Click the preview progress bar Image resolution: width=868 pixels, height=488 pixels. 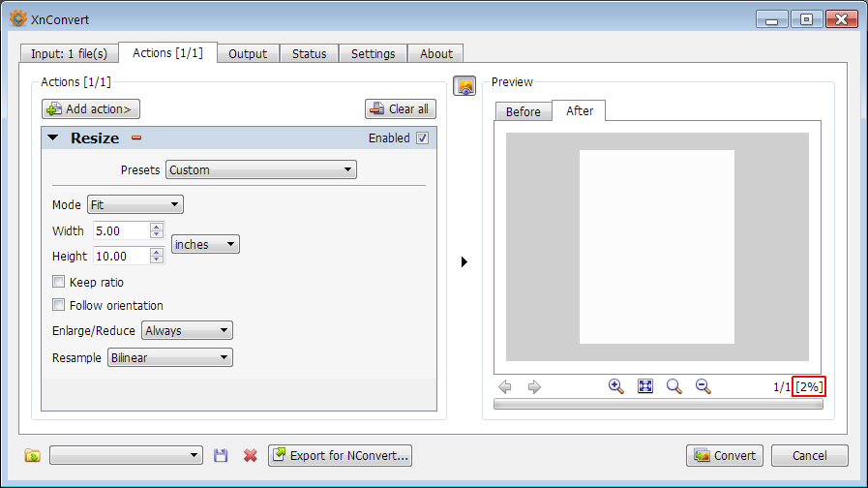tap(658, 405)
